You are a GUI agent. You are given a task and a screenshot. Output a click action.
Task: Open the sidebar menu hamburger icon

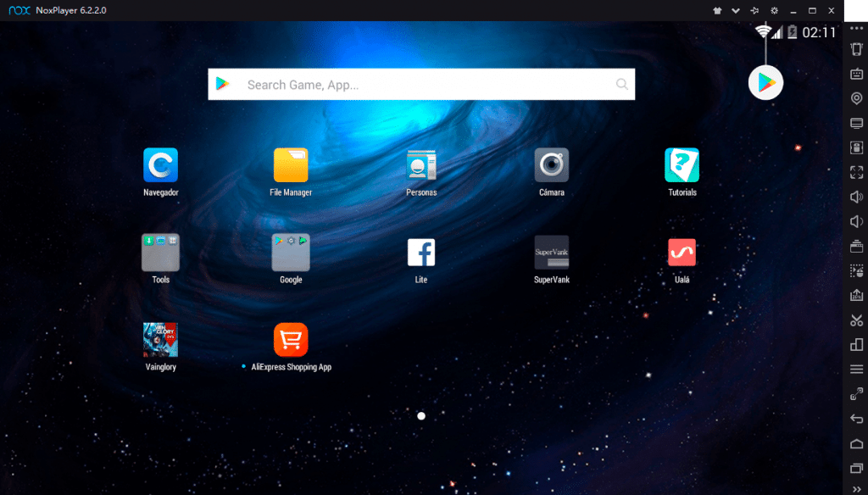click(x=856, y=370)
